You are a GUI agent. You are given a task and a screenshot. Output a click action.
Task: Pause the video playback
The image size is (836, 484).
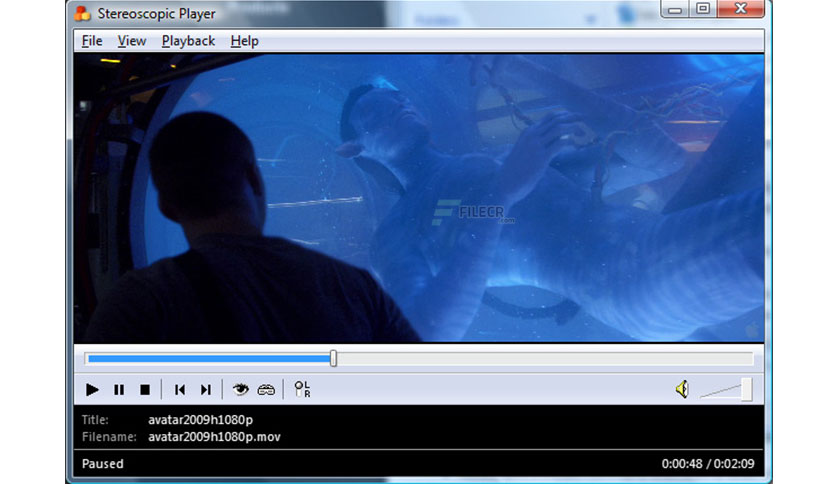[119, 390]
